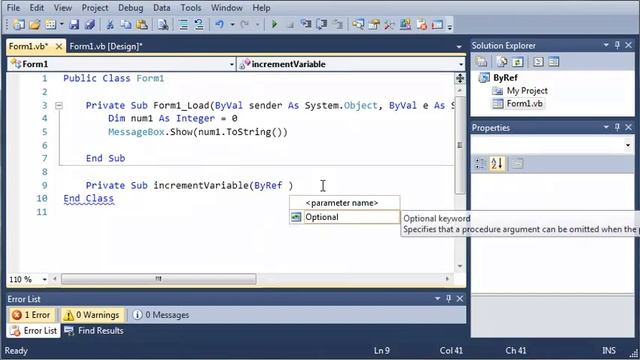This screenshot has height=360, width=640.
Task: Switch to the Form1.vb [Design] tab
Action: [x=106, y=47]
